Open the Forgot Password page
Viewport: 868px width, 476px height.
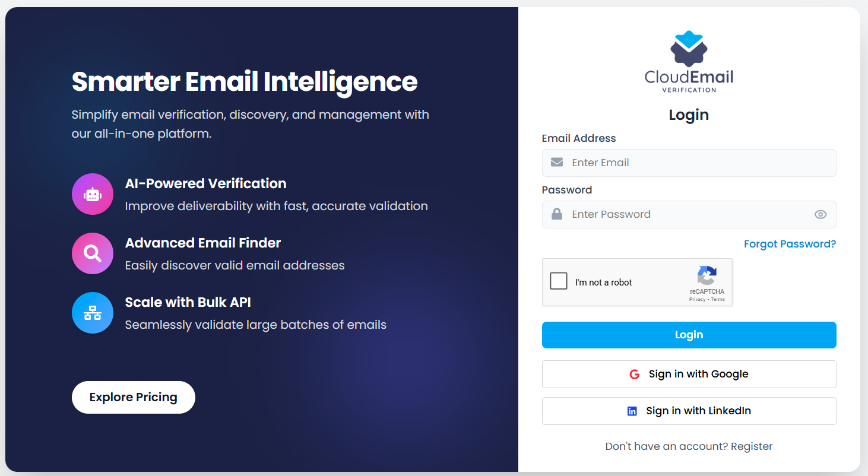pos(790,243)
